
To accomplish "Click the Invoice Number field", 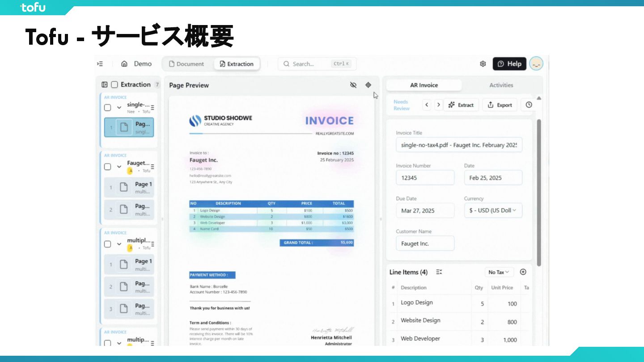I will coord(425,177).
